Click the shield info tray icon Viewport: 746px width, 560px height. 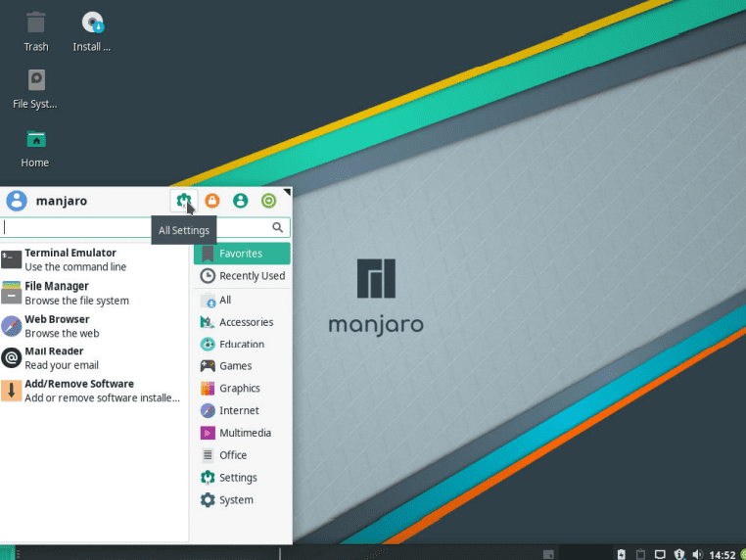click(x=679, y=554)
